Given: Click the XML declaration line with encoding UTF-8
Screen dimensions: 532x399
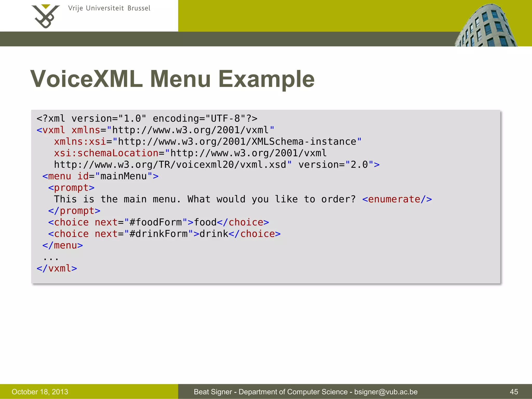Looking at the screenshot, I should point(147,118).
